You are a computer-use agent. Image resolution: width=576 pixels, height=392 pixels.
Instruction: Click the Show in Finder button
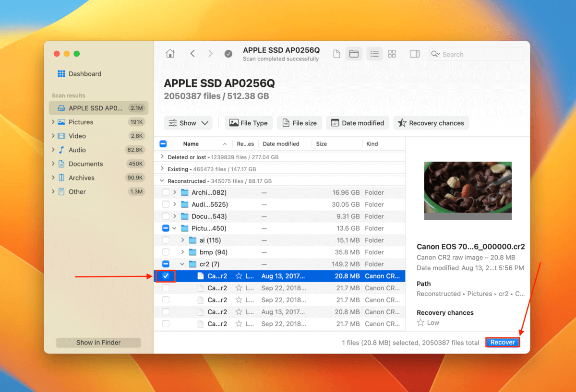98,343
